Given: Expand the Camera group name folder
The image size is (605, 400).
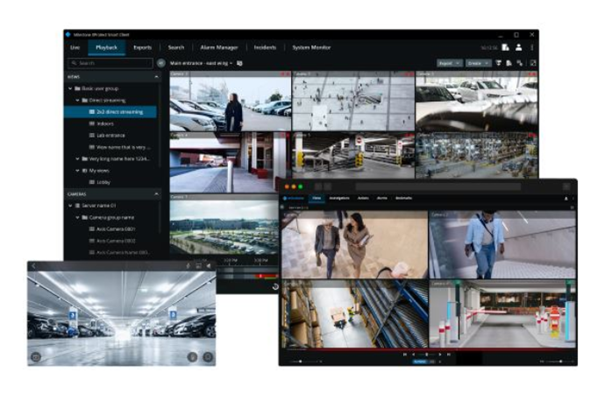Looking at the screenshot, I should tap(80, 217).
